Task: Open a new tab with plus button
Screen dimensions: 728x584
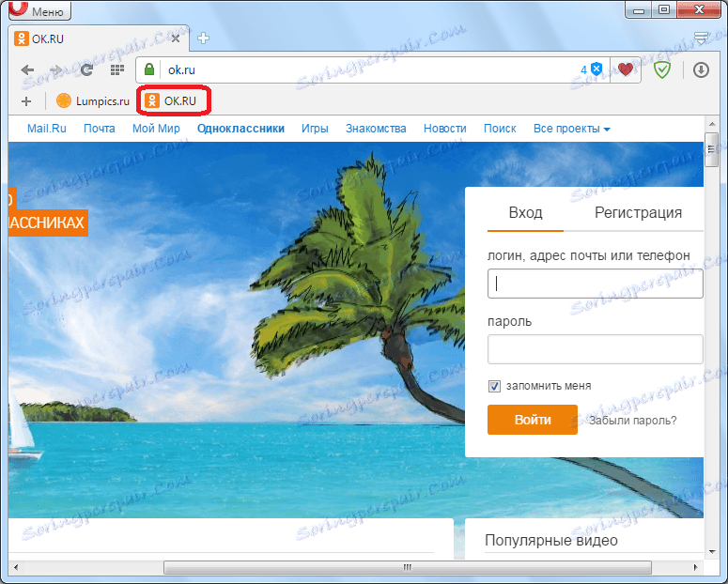Action: point(203,38)
